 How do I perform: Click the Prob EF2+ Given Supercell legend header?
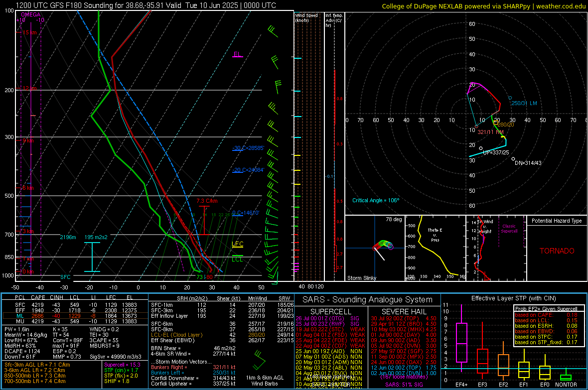(x=546, y=309)
